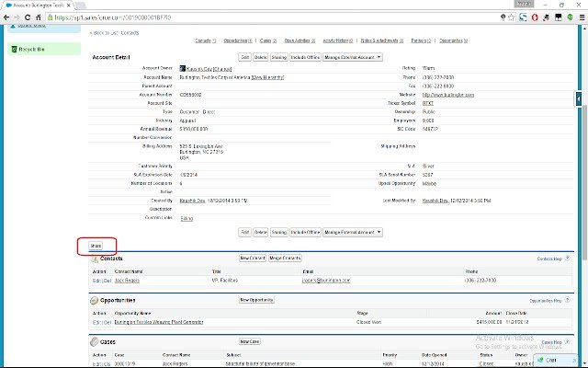
Task: Jump to Opportunities related list link at top
Action: click(x=238, y=40)
